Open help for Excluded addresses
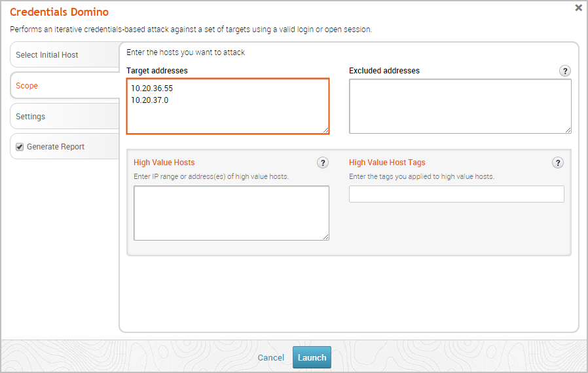Screen dimensions: 588x373 (x=565, y=71)
